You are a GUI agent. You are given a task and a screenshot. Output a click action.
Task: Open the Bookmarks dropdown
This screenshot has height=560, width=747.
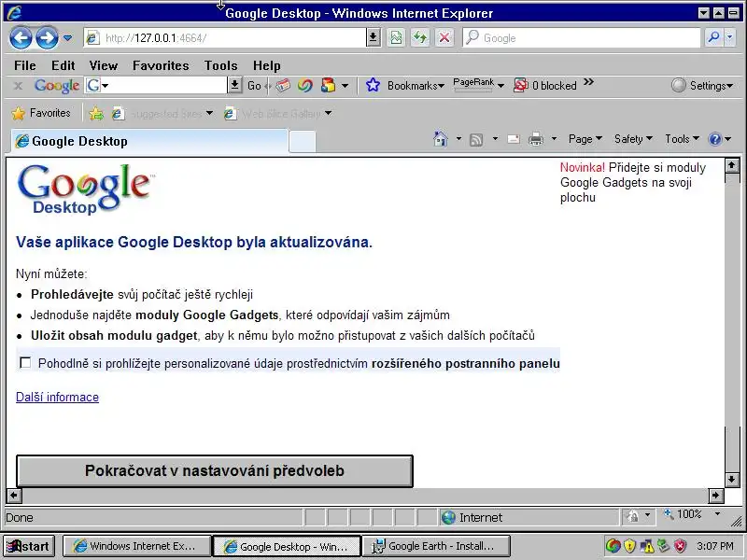pyautogui.click(x=416, y=86)
